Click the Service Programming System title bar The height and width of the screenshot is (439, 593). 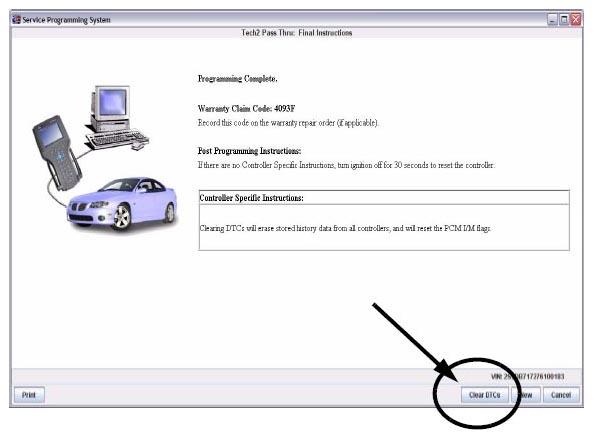point(280,20)
